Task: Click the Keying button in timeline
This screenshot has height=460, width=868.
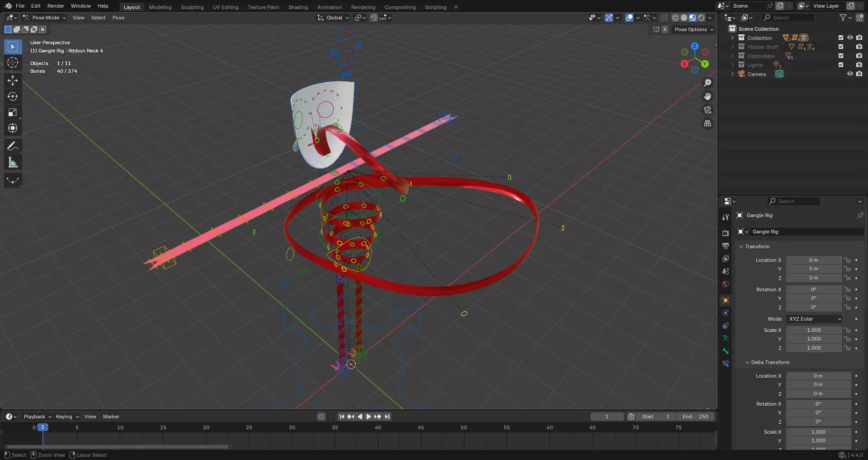Action: click(x=66, y=417)
